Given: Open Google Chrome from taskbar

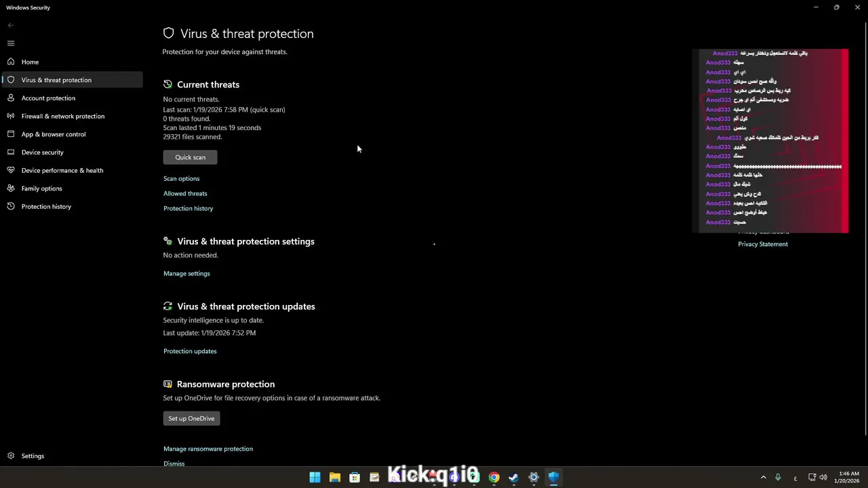Looking at the screenshot, I should tap(494, 477).
